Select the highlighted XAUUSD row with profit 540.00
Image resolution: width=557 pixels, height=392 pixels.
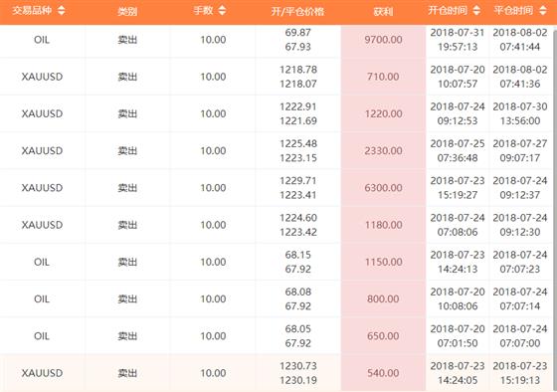[x=278, y=373]
